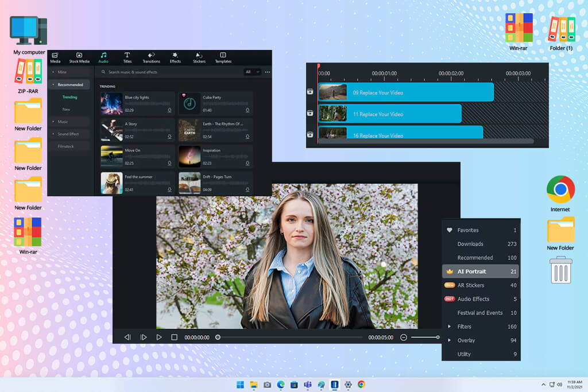The image size is (588, 392).
Task: Open the Stock Media tab
Action: pos(79,58)
